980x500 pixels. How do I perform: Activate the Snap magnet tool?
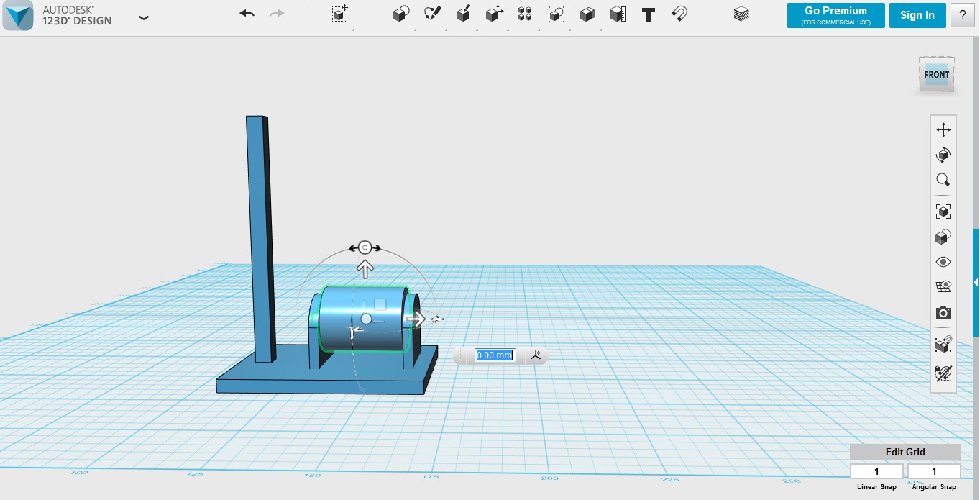pyautogui.click(x=679, y=14)
